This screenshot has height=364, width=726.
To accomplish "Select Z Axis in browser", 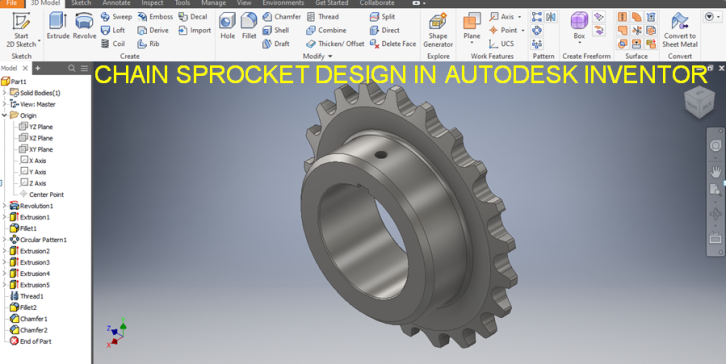I will tap(33, 183).
